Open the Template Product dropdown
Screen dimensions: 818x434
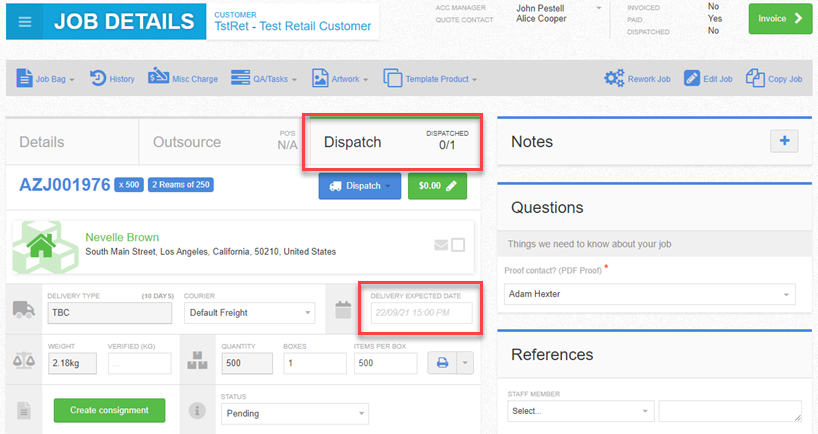(430, 79)
